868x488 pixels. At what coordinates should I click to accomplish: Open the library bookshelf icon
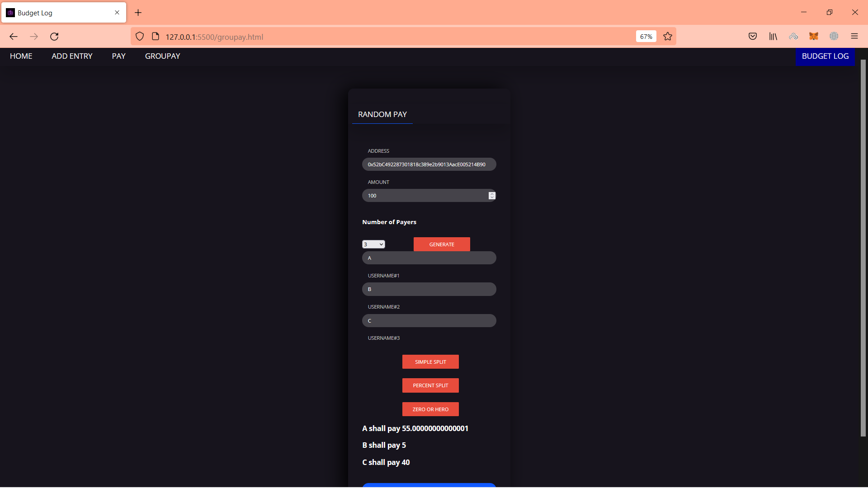tap(773, 37)
